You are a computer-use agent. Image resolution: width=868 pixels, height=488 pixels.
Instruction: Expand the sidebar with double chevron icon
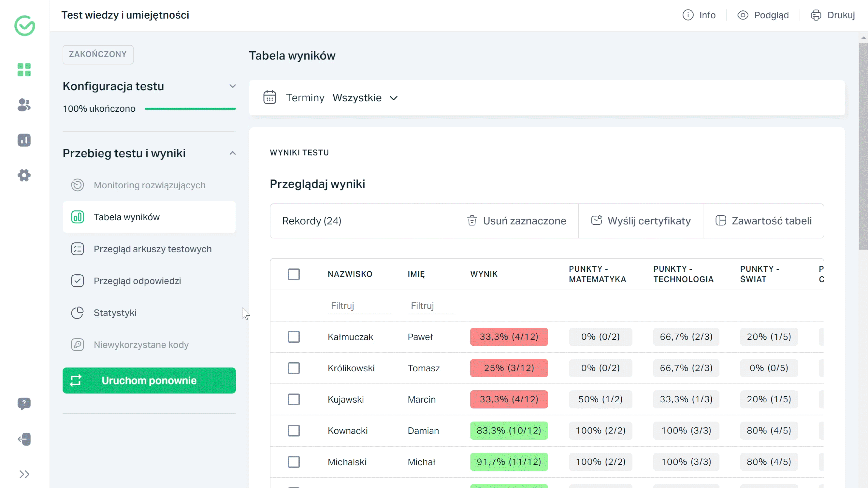point(24,474)
